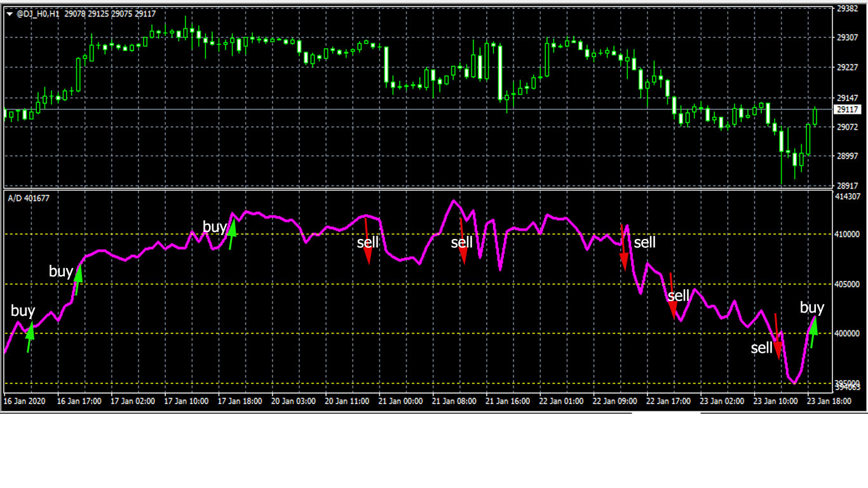
Task: Click time axis label 20 Jan 11:00
Action: point(348,402)
